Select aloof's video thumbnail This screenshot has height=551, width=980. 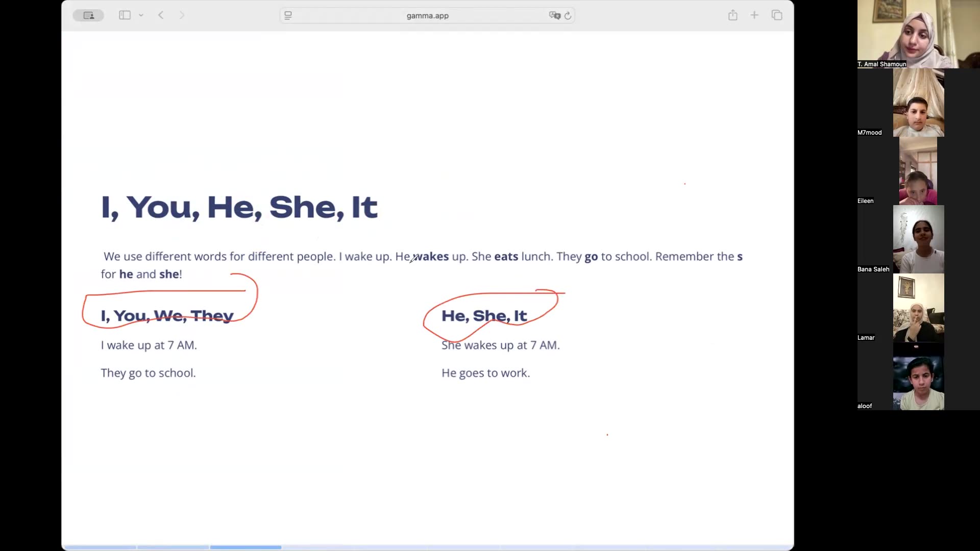[918, 377]
